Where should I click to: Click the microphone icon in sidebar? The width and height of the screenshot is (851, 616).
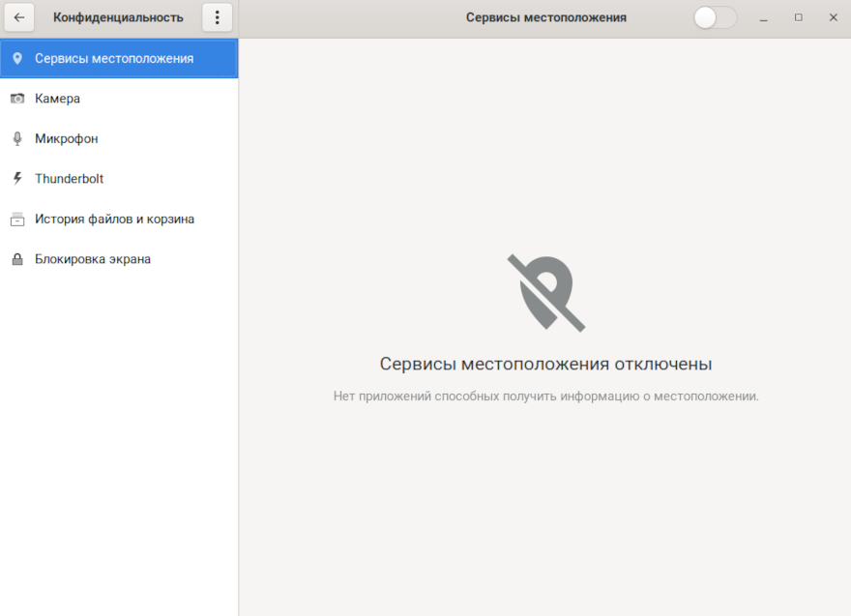click(16, 139)
